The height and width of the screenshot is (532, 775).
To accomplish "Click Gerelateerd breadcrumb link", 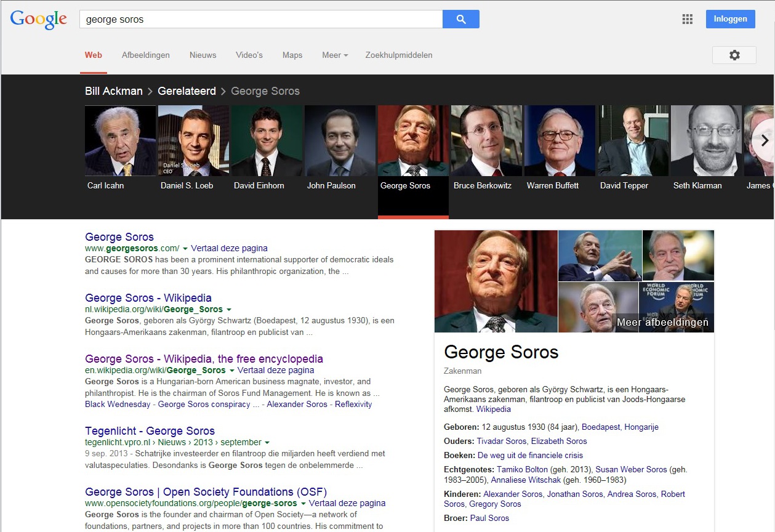I will pos(187,91).
